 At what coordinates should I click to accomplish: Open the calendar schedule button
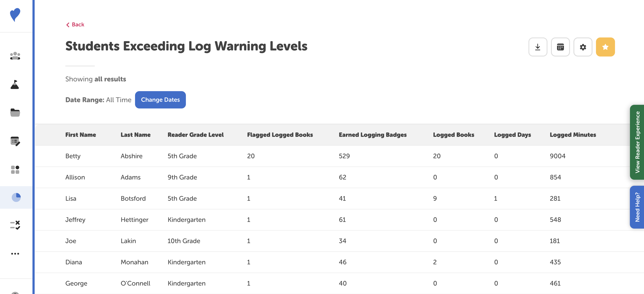(560, 47)
